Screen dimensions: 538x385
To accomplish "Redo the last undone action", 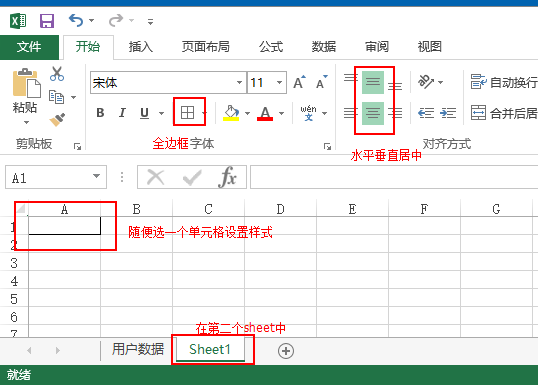I will click(x=116, y=20).
